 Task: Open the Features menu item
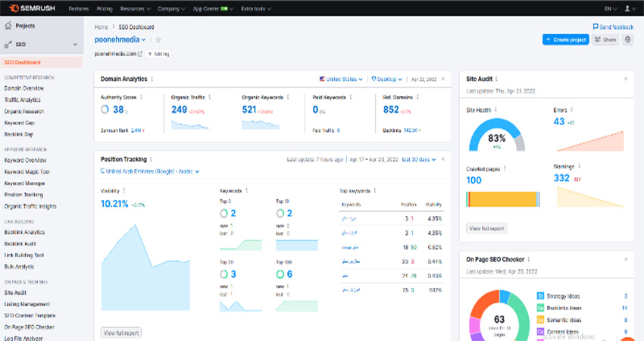pos(79,8)
